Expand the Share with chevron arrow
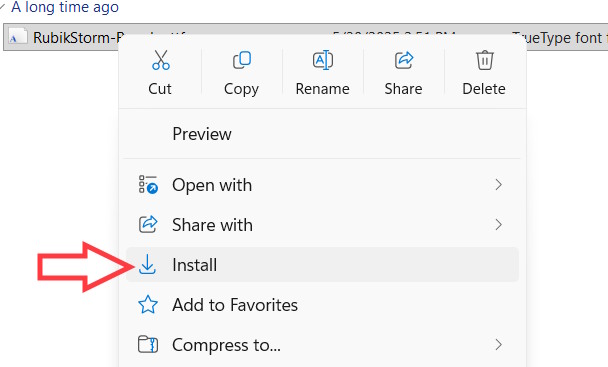This screenshot has width=608, height=367. [x=499, y=225]
